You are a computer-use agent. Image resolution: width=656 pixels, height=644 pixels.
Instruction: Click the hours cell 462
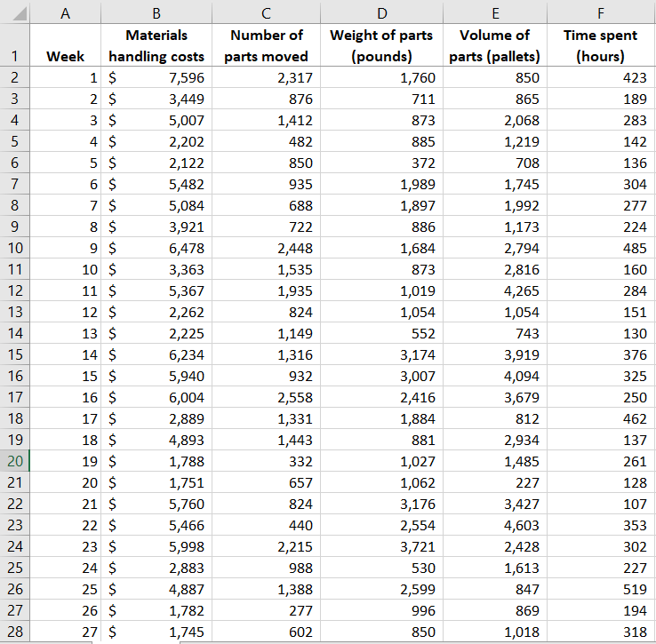tap(601, 418)
